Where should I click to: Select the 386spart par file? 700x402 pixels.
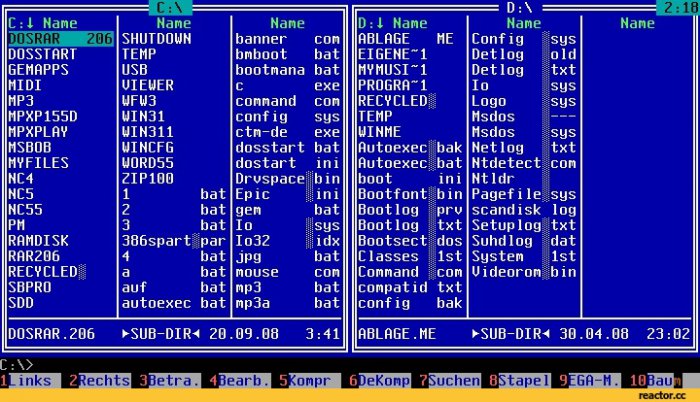tap(174, 241)
